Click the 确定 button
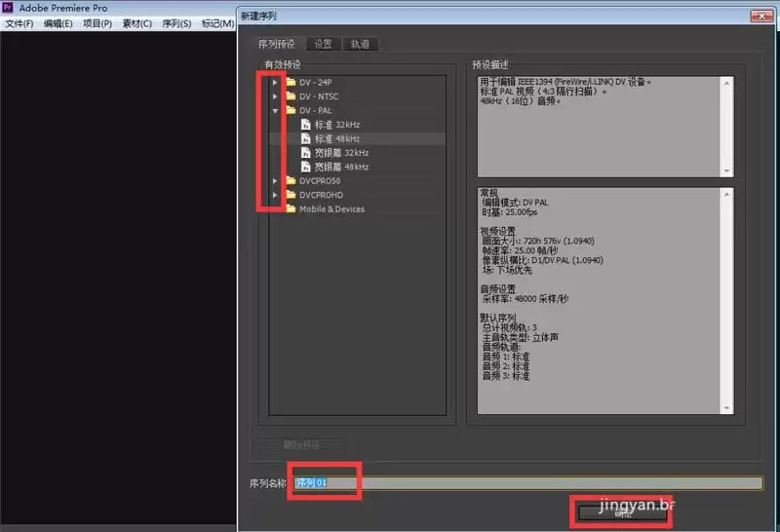Screen dimensions: 780x532 [x=622, y=513]
